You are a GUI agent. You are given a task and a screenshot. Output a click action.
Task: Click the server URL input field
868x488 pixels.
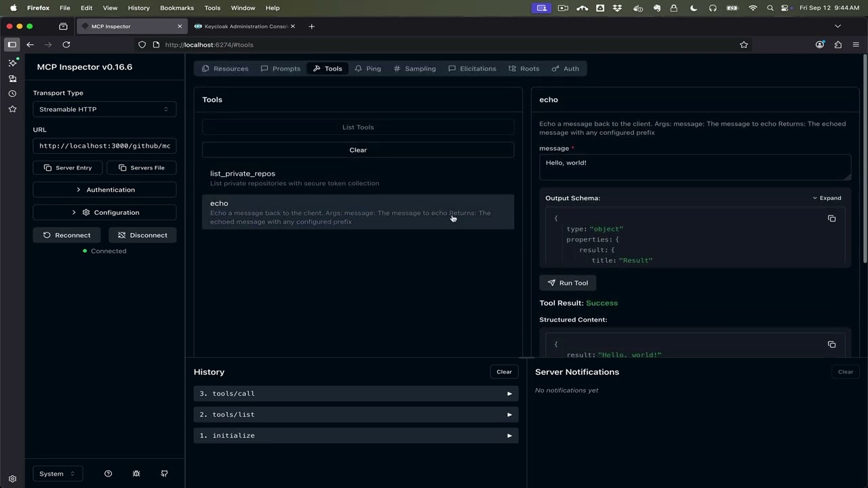pos(104,146)
